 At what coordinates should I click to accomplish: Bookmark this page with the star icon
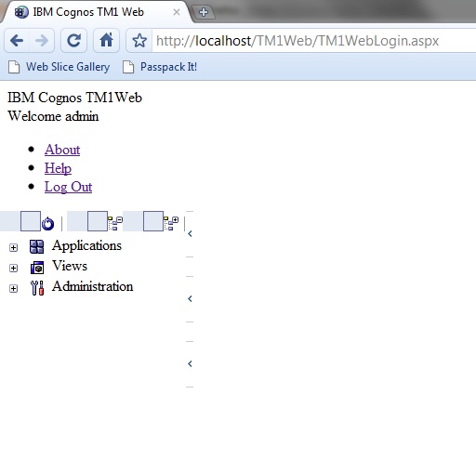pos(139,41)
